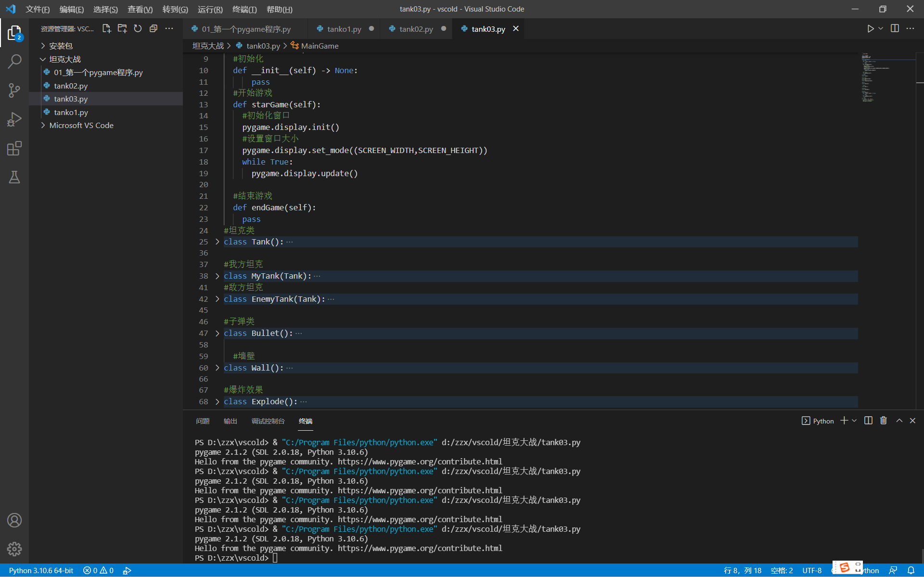Create a new folder in Explorer

[122, 29]
